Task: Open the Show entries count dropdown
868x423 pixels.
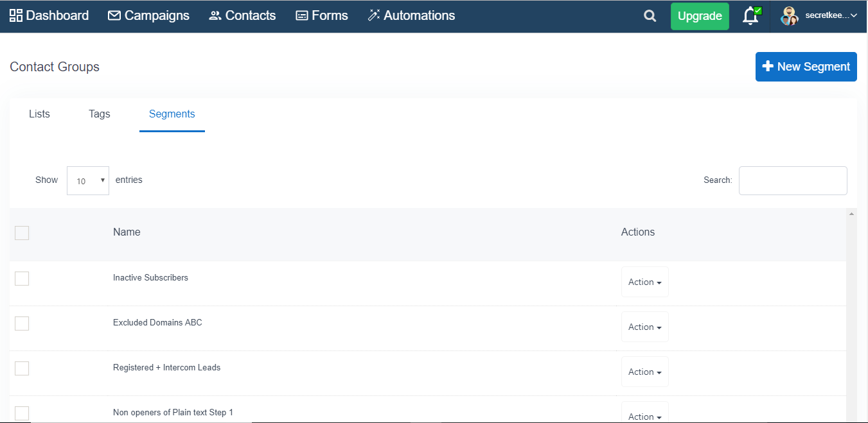Action: coord(88,180)
